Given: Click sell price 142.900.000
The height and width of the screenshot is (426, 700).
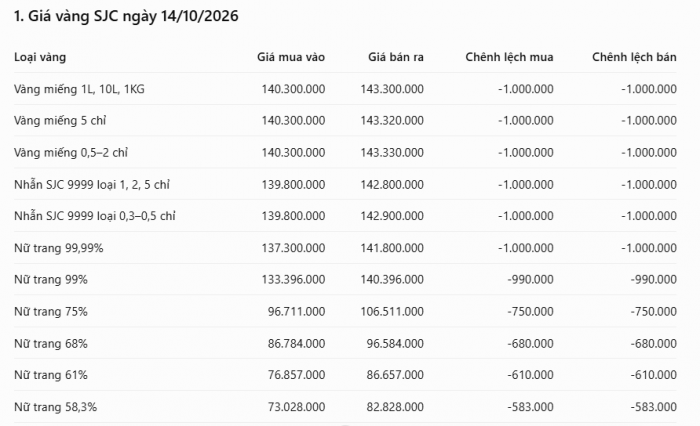Looking at the screenshot, I should click(392, 216).
